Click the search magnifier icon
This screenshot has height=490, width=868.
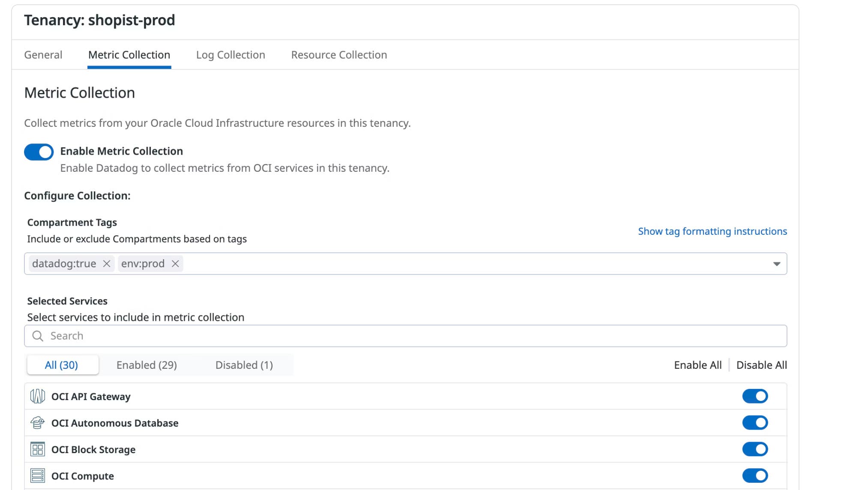pos(38,336)
